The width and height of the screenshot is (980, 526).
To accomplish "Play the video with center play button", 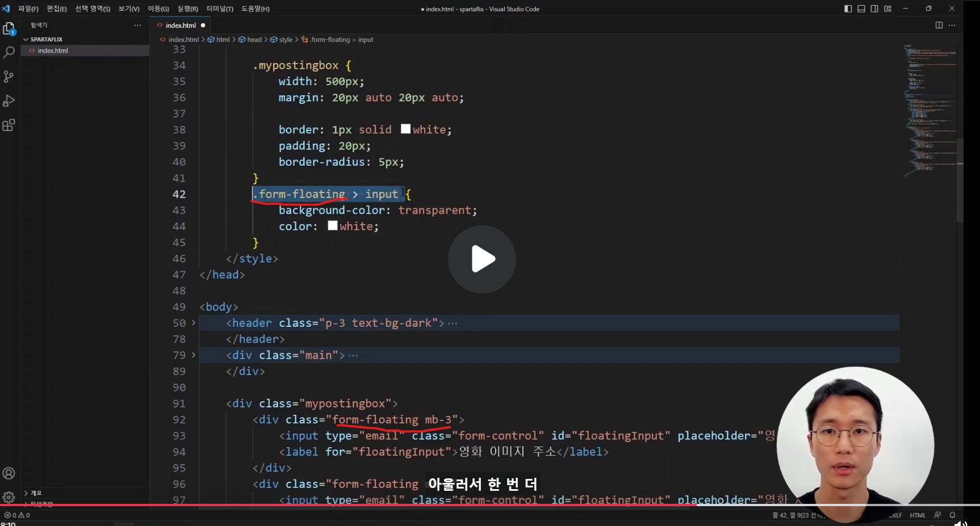I will click(x=482, y=259).
